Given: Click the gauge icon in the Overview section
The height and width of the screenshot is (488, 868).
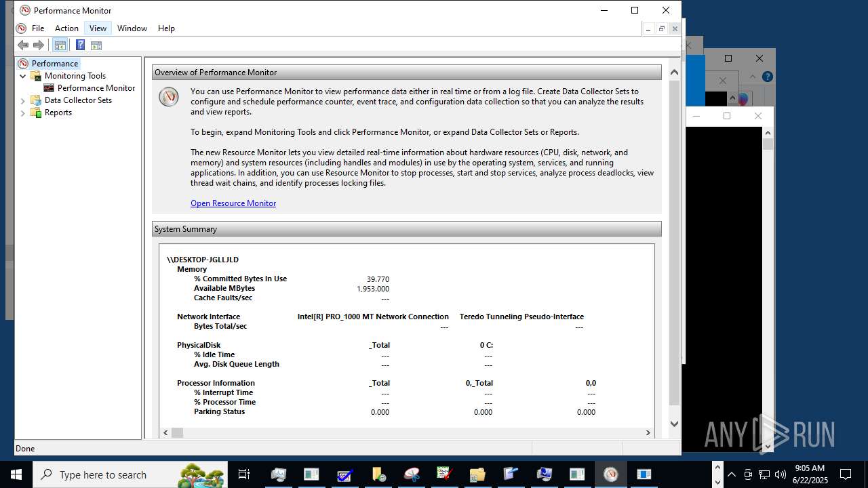Looking at the screenshot, I should tap(169, 97).
